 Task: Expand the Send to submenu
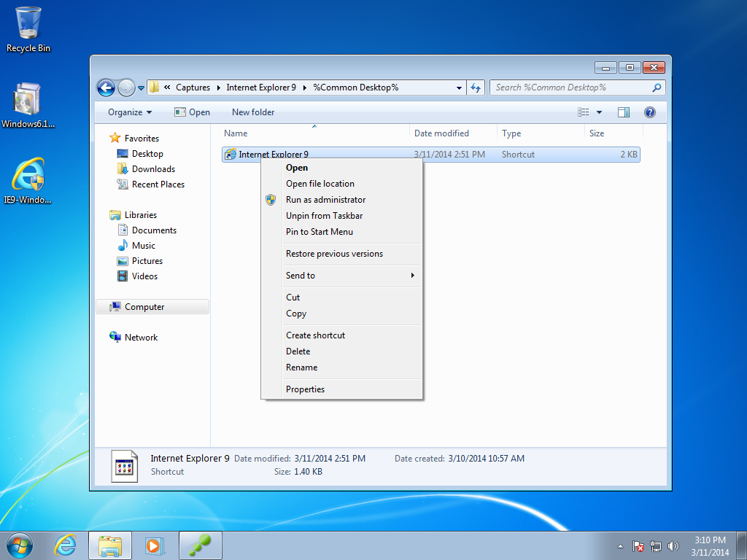(x=341, y=275)
